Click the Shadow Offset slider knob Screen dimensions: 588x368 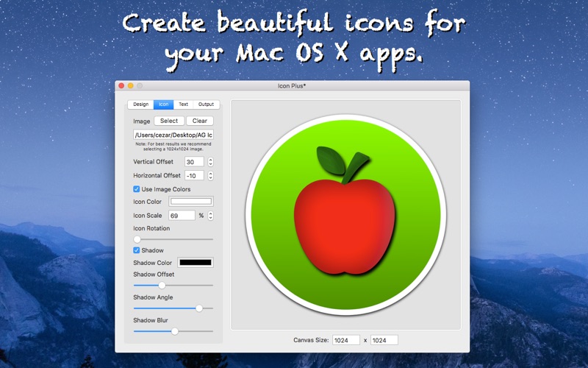pos(162,286)
